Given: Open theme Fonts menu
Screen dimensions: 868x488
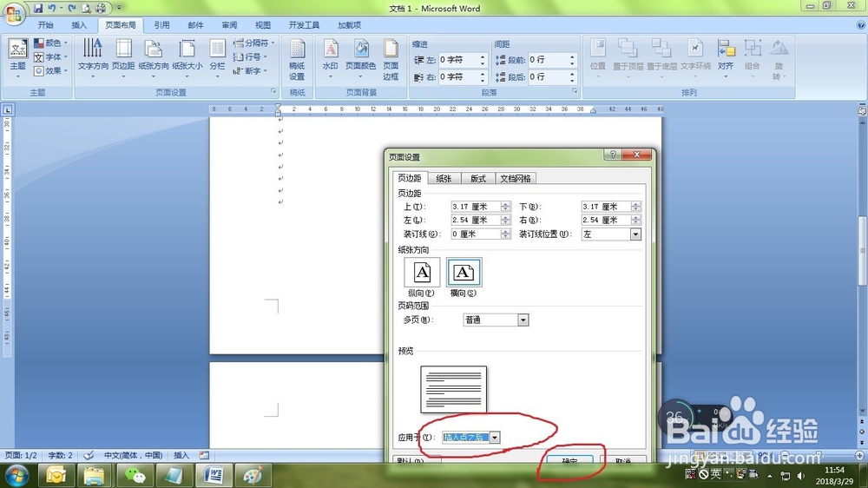Looking at the screenshot, I should coord(51,57).
